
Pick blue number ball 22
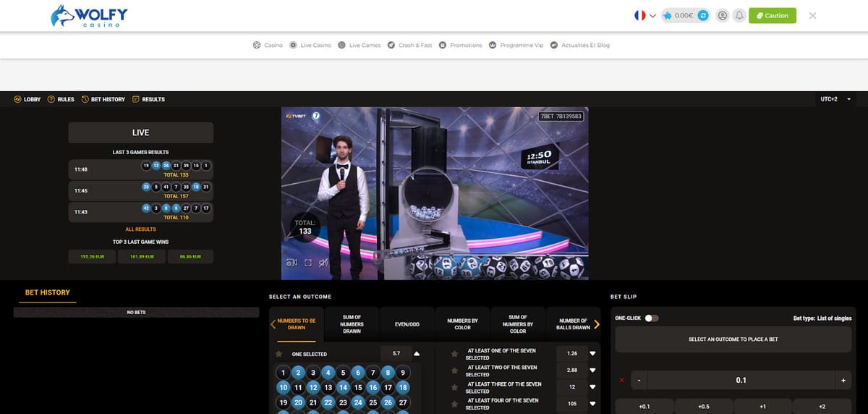coord(328,403)
